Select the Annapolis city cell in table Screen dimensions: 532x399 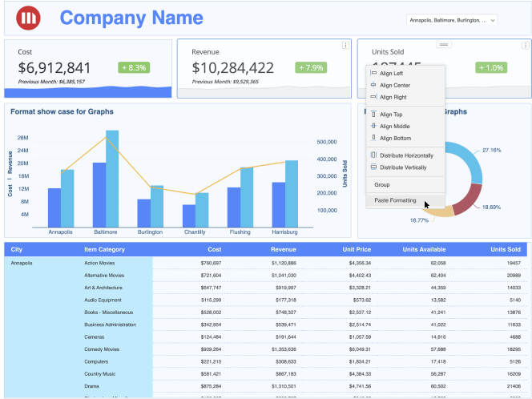[22, 263]
